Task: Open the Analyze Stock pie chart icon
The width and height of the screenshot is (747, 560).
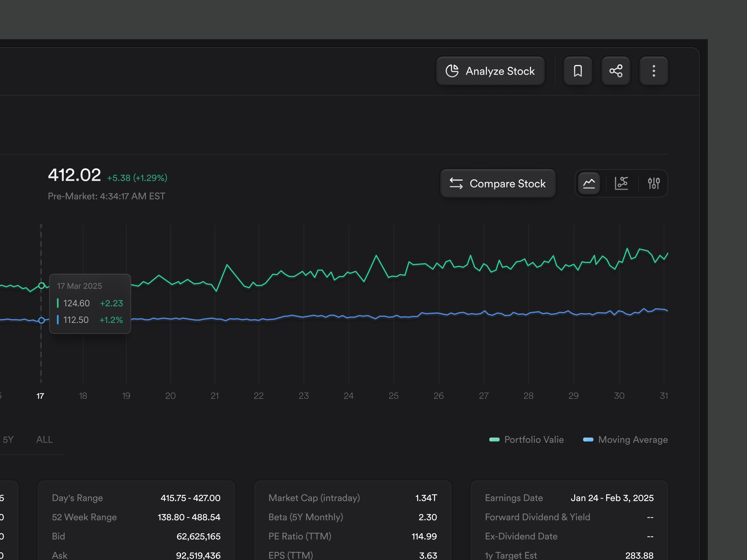Action: (x=453, y=71)
